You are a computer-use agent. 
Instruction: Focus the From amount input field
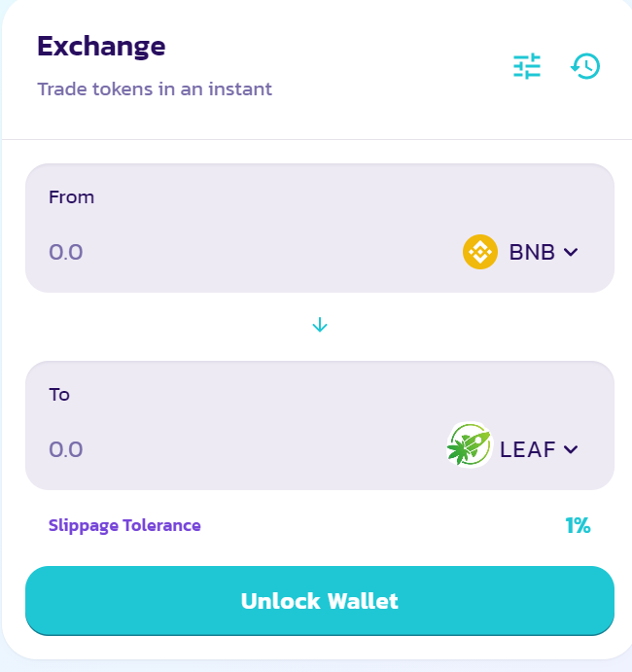pos(249,252)
